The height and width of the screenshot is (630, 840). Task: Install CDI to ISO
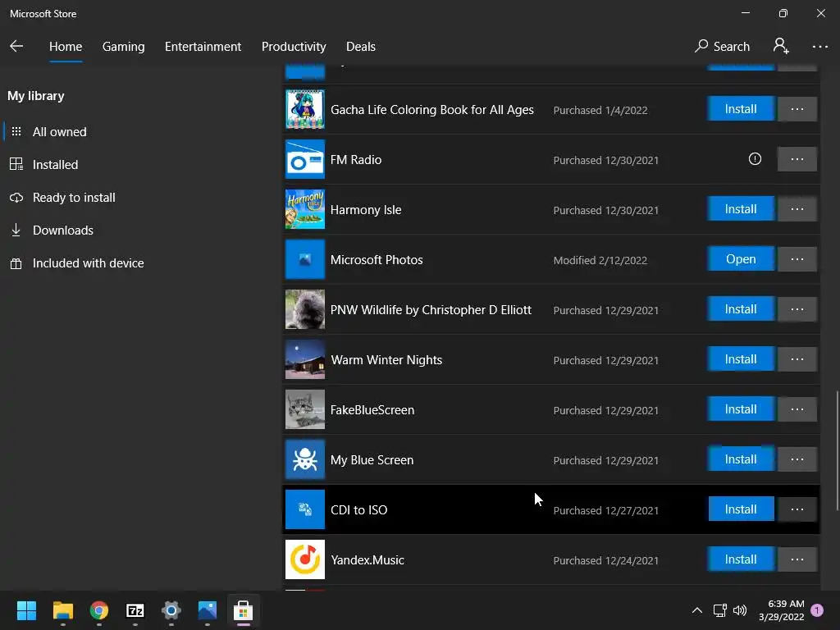[x=741, y=509]
